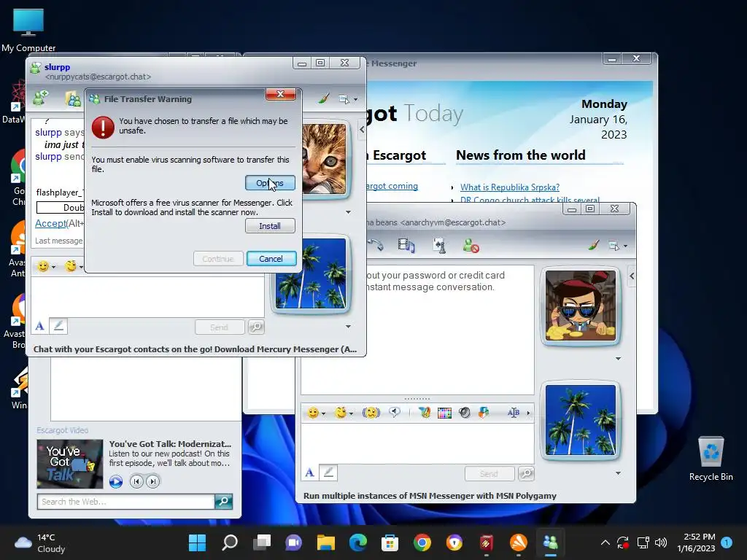Click speaker sound icon in chat toolbar
Viewport: 747px width, 560px height.
click(x=465, y=413)
